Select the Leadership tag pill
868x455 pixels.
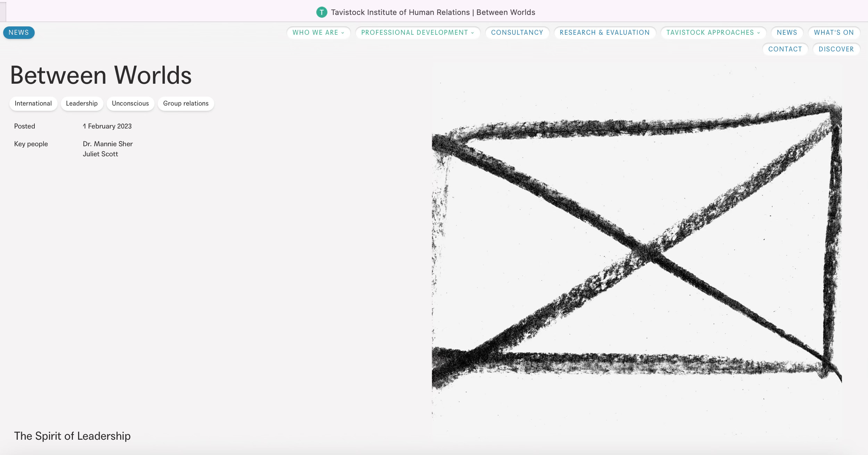click(x=82, y=104)
